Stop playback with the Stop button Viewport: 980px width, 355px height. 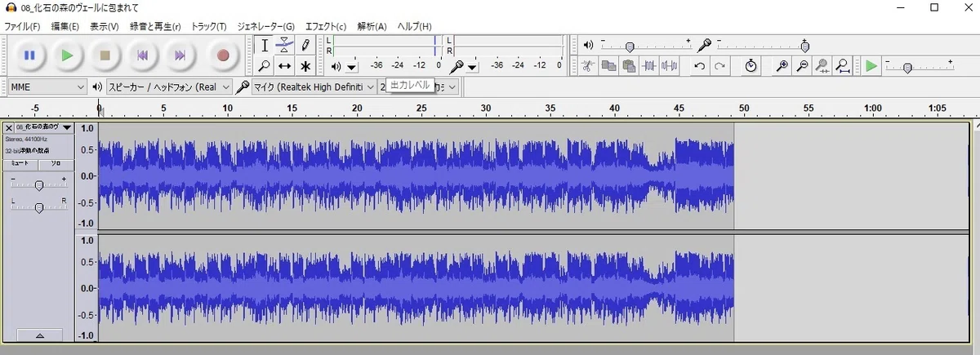105,55
